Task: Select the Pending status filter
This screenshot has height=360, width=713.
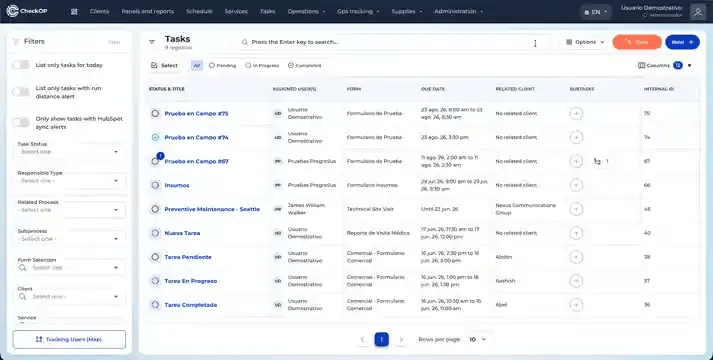Action: 222,65
